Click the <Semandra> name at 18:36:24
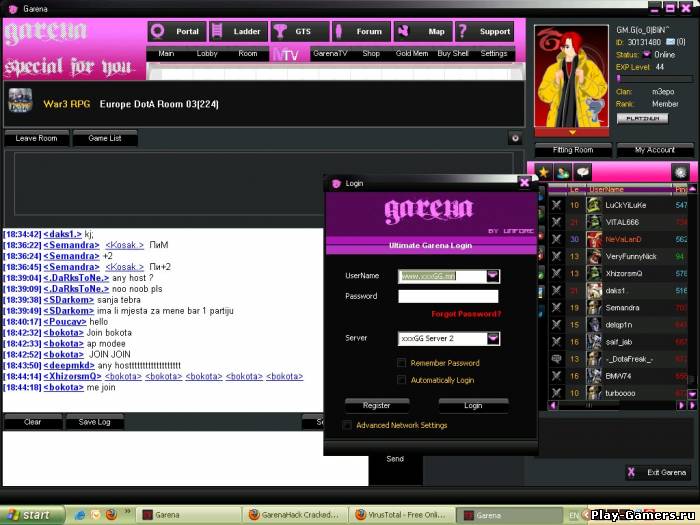700x525 pixels. [71, 256]
